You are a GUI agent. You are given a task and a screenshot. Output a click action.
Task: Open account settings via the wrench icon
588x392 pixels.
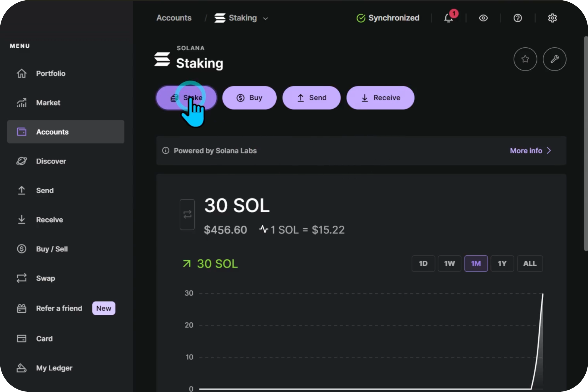554,59
